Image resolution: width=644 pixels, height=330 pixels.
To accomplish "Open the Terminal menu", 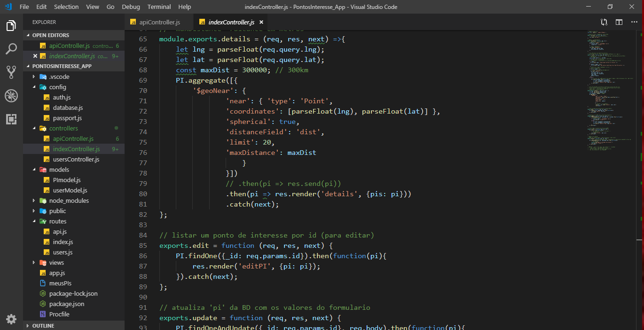I will click(159, 7).
